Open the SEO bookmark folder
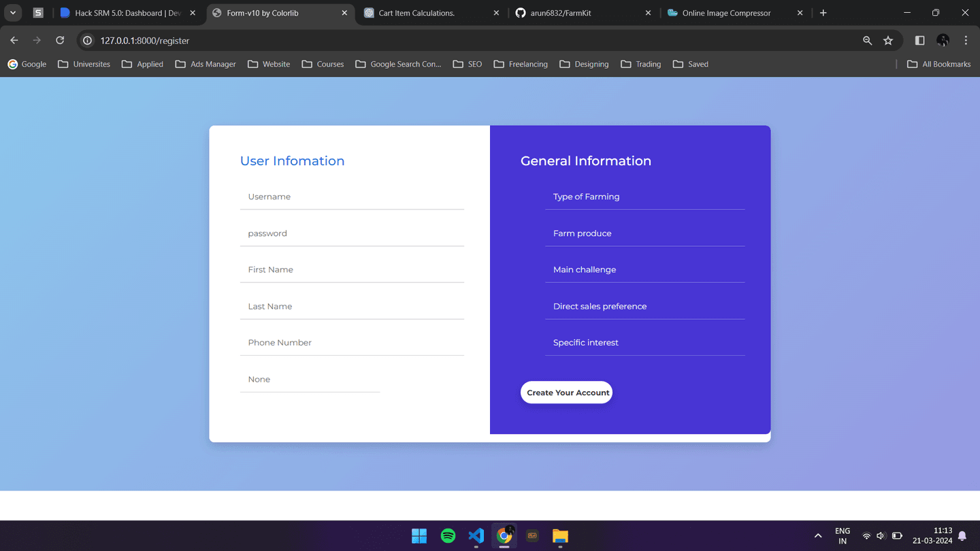980x551 pixels. click(x=468, y=64)
